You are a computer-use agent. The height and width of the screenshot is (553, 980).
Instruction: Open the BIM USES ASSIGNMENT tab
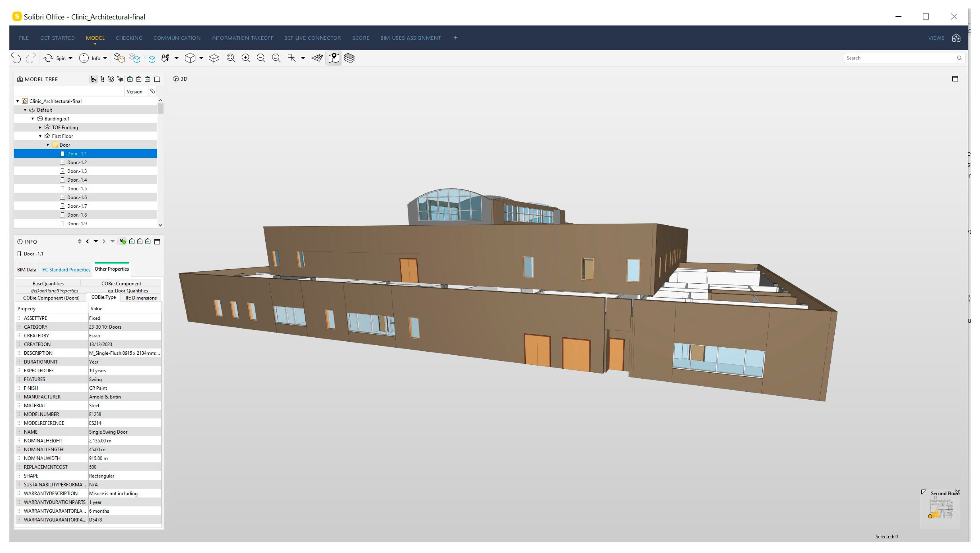[411, 38]
